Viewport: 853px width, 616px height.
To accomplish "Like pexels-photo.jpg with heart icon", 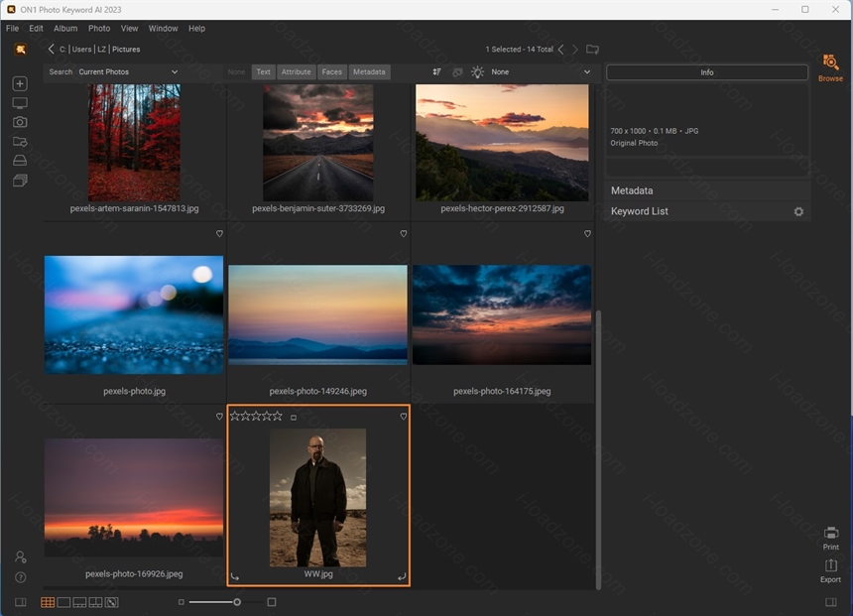I will (219, 233).
